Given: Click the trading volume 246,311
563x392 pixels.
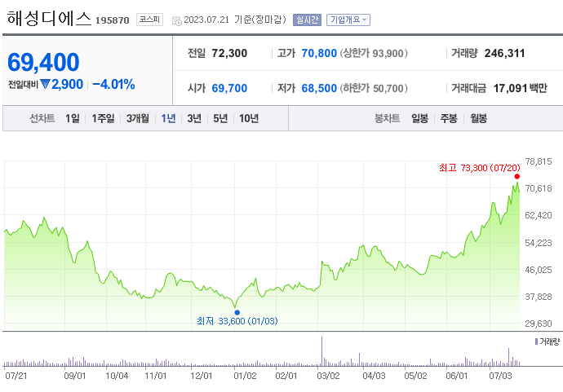Looking at the screenshot, I should [x=504, y=54].
